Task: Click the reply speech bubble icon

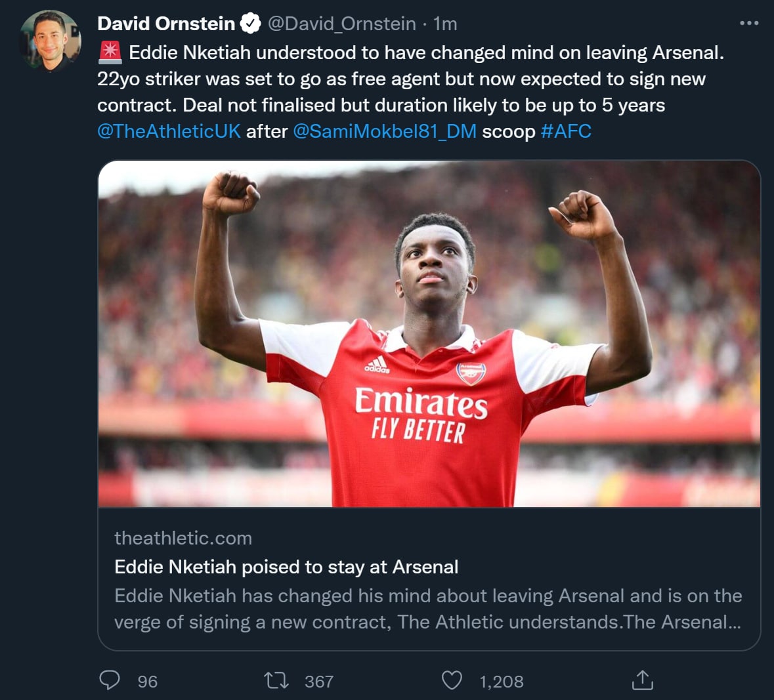Action: pos(110,680)
